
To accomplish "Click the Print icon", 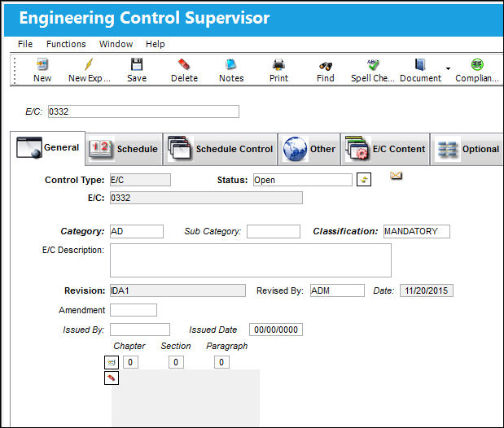I will [278, 65].
